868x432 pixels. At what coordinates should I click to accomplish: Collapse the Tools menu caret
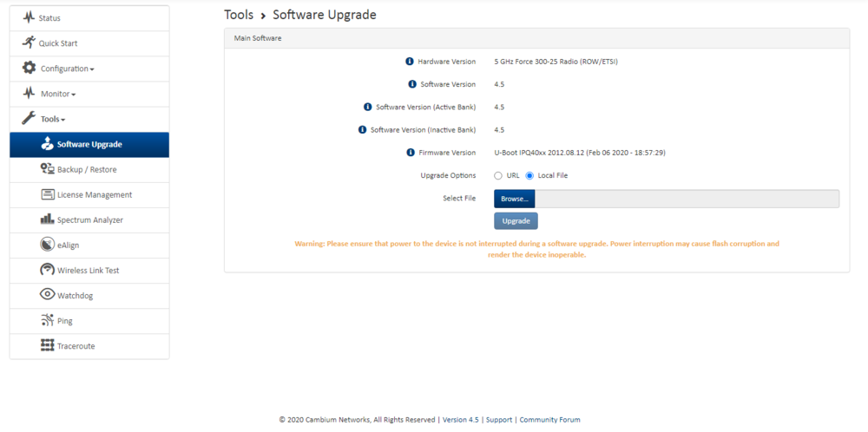(63, 120)
